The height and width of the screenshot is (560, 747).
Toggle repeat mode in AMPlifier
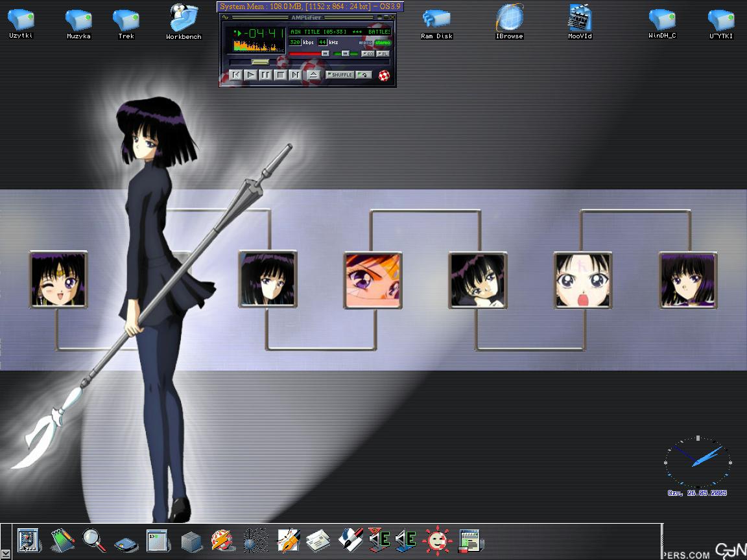tap(364, 75)
